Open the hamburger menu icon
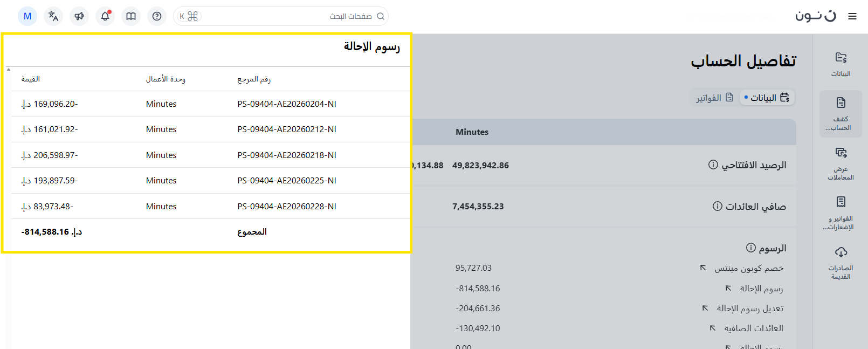Image resolution: width=868 pixels, height=349 pixels. tap(852, 16)
